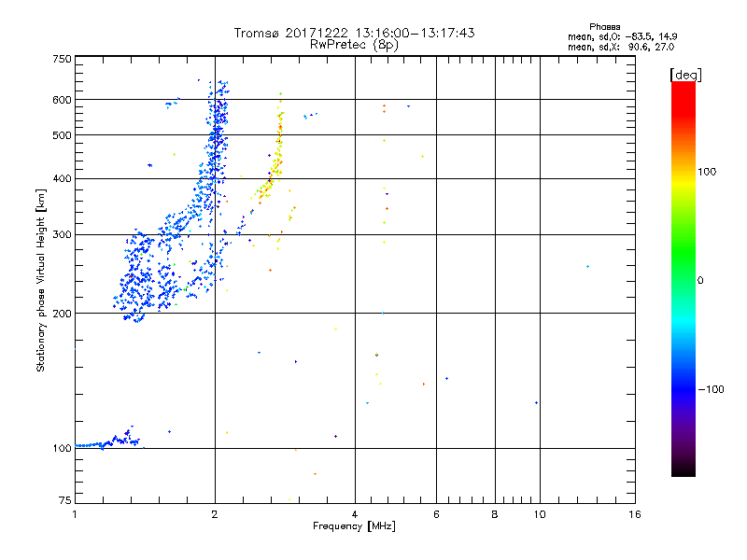747x560 pixels.
Task: Click the y-axis tick label '300'
Action: (x=62, y=235)
